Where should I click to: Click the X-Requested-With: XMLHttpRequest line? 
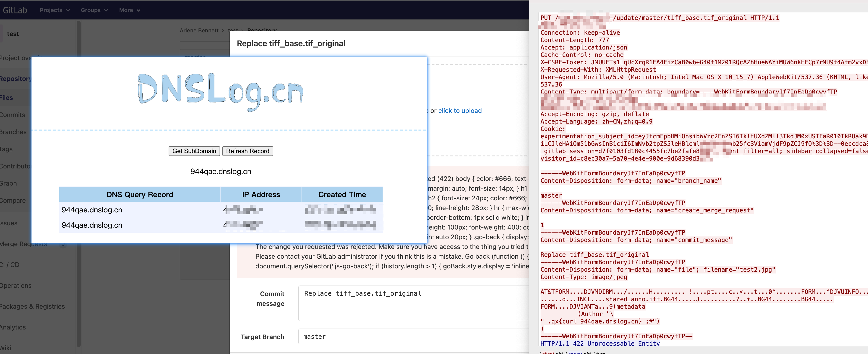point(598,70)
